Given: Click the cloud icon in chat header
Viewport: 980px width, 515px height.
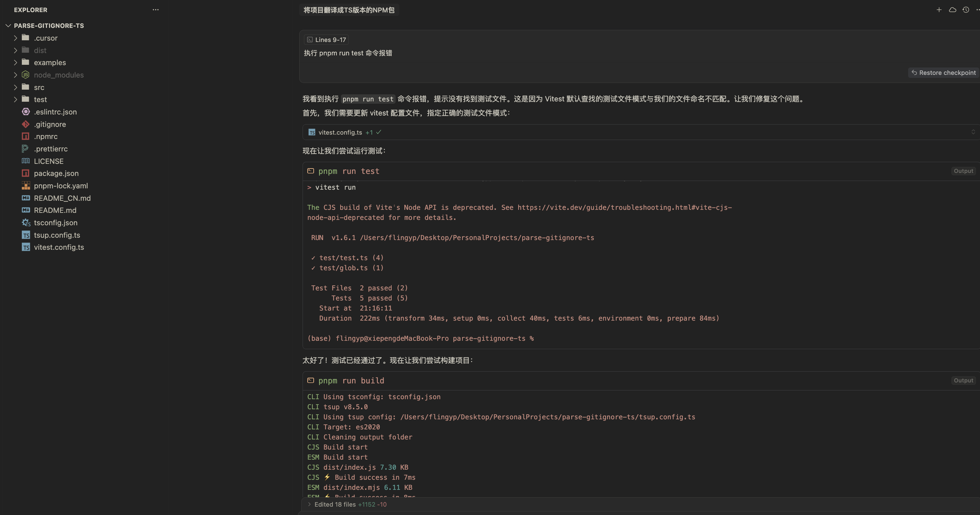Looking at the screenshot, I should 952,10.
